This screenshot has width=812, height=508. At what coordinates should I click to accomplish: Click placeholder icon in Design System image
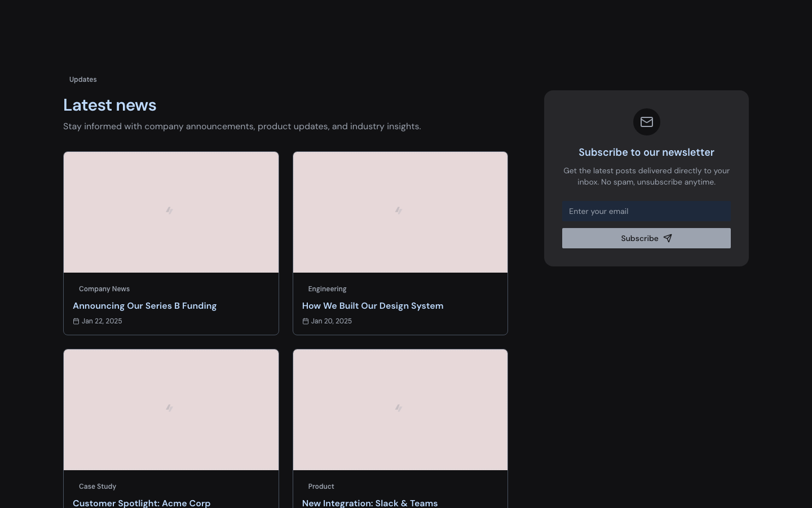coord(399,211)
